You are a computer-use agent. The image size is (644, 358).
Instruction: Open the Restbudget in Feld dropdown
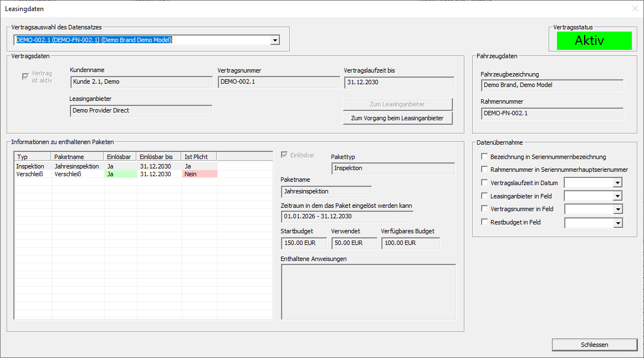pos(618,223)
